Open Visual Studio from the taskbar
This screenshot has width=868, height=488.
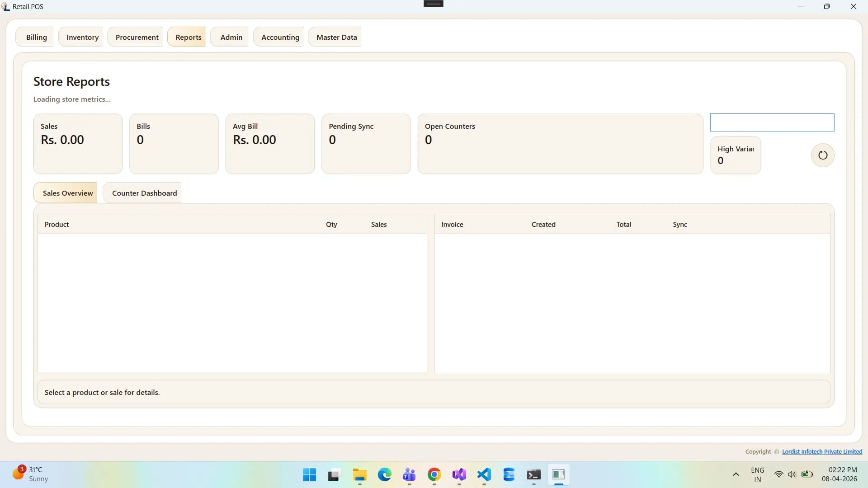coord(459,475)
